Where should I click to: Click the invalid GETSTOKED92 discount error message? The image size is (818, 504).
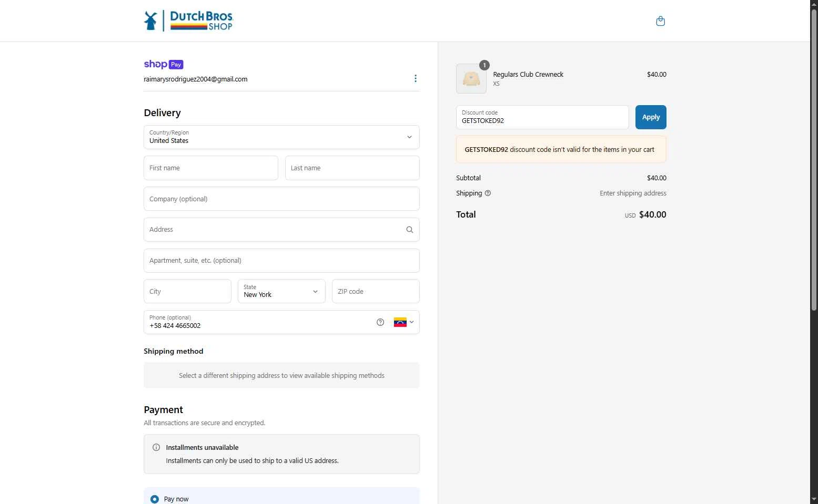pyautogui.click(x=561, y=149)
